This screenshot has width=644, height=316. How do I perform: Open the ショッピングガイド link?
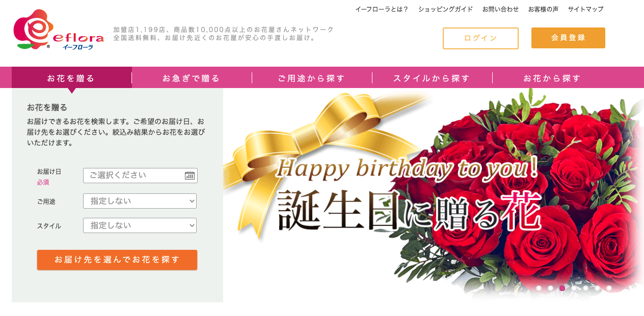tap(445, 9)
